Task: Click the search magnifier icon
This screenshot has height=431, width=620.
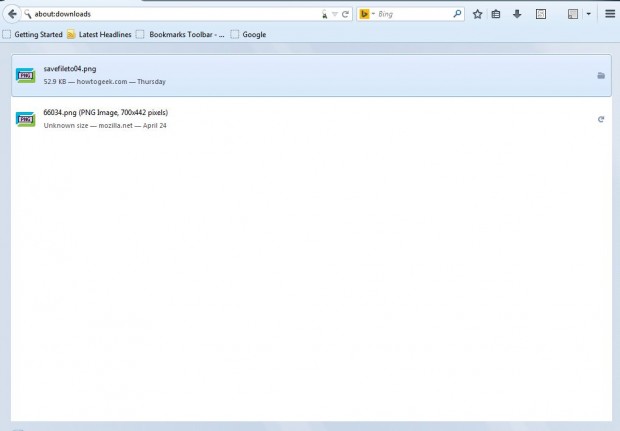Action: (x=457, y=14)
